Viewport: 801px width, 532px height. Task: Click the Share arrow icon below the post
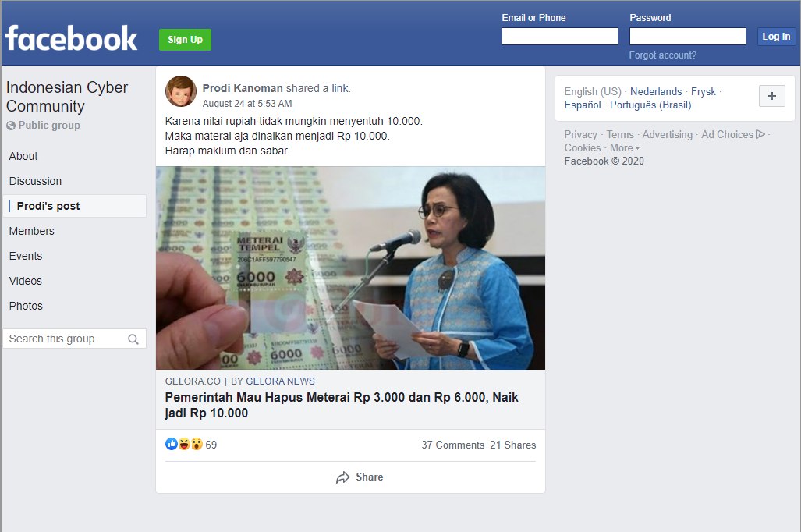click(x=342, y=477)
